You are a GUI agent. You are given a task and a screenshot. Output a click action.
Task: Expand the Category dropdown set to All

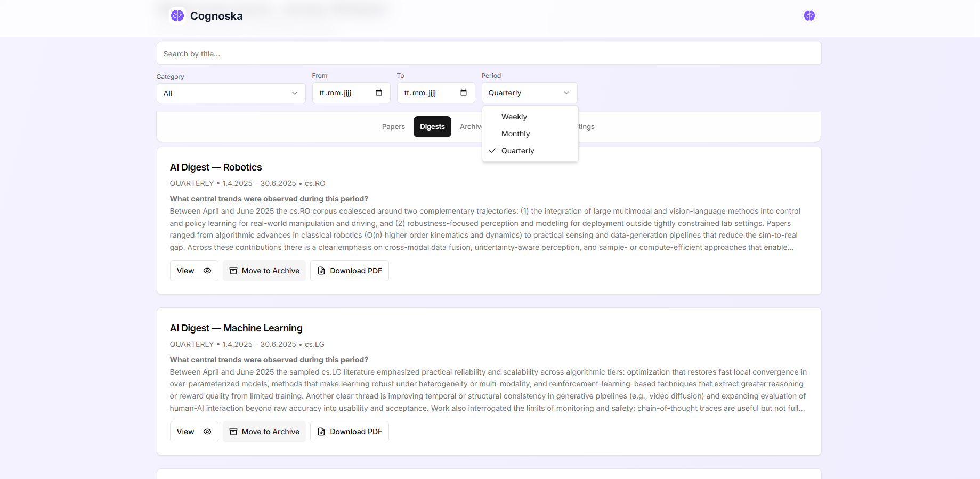pos(231,93)
